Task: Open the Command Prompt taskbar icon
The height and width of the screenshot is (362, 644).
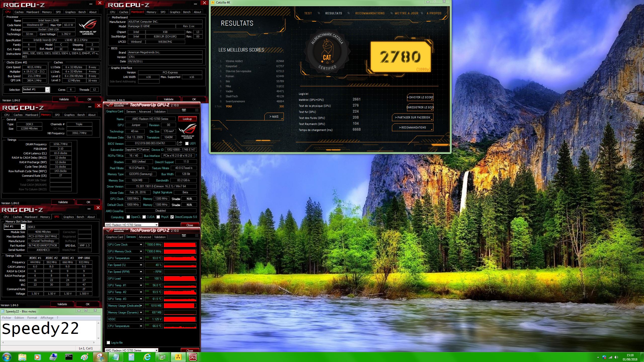Action: click(x=69, y=357)
